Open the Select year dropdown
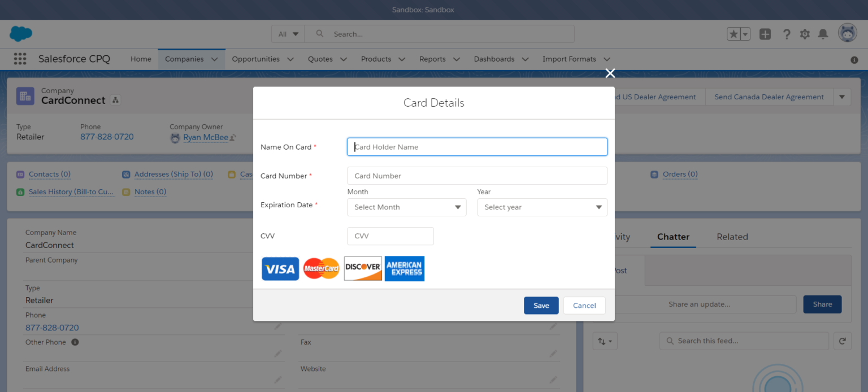The width and height of the screenshot is (868, 392). [541, 207]
